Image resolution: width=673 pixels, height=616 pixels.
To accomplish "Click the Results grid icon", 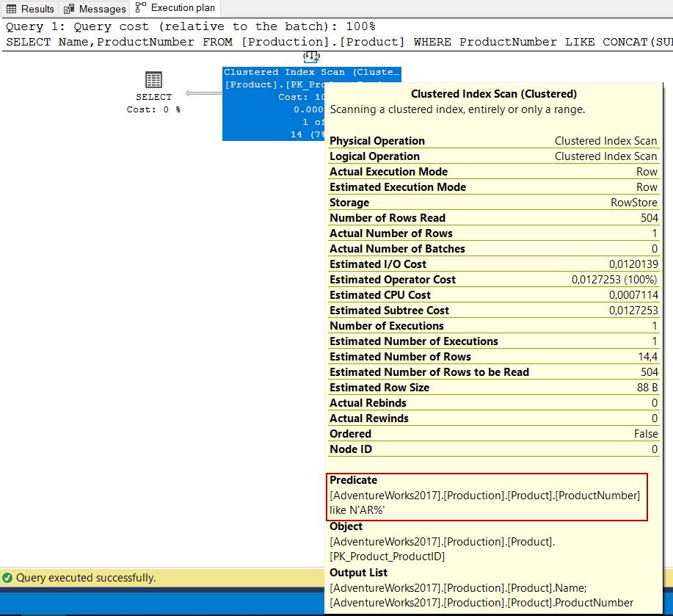I will (12, 9).
